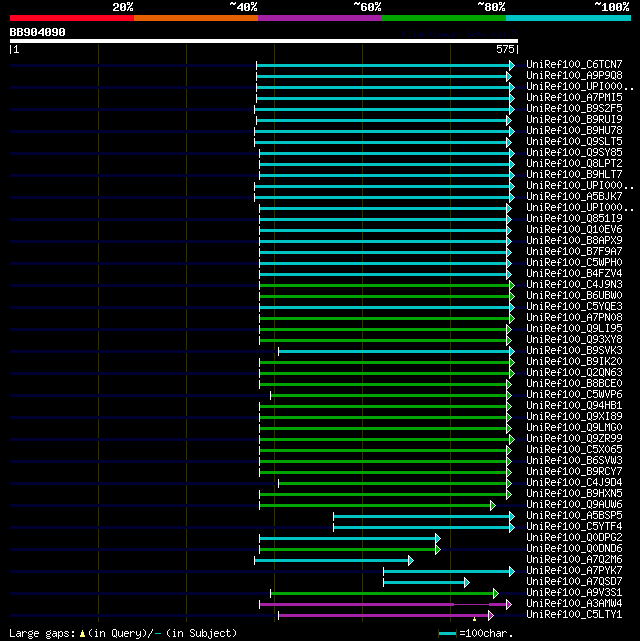Click the cyan ~100% legend segment
Viewport: 640px width, 641px height.
tap(568, 18)
